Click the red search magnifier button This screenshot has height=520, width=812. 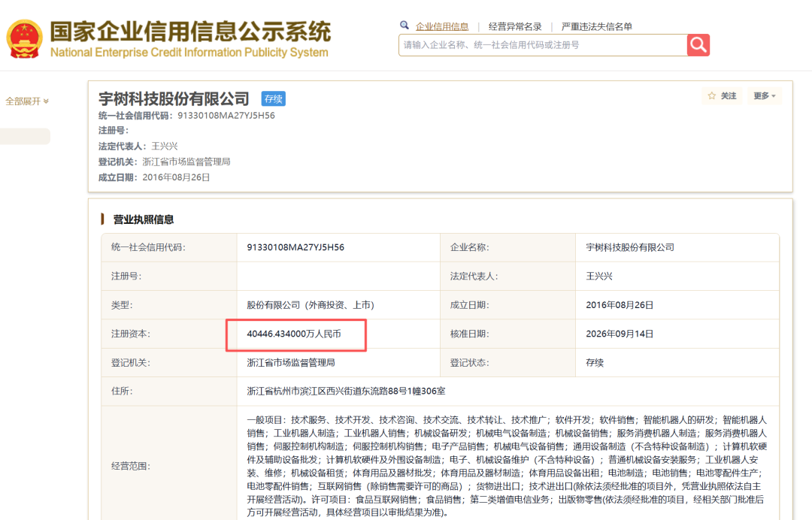tap(698, 45)
